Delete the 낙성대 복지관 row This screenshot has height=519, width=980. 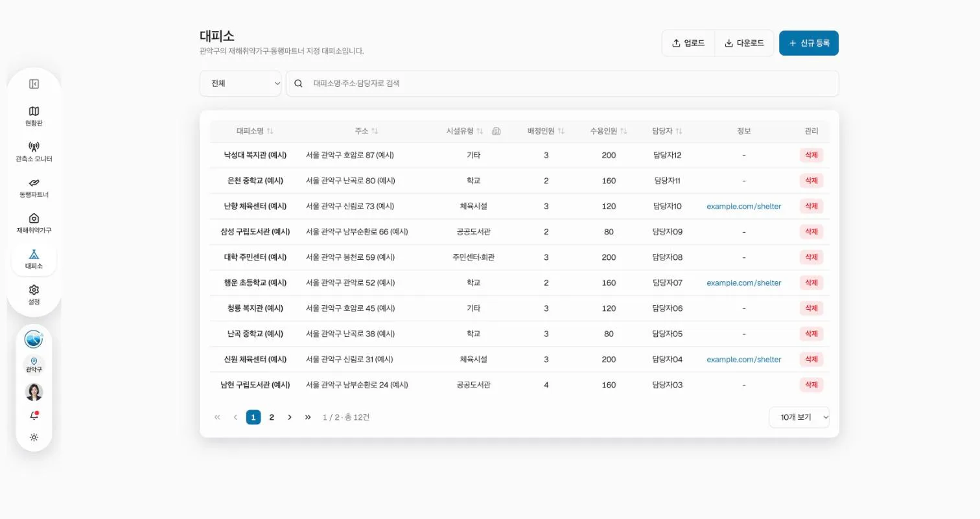tap(811, 155)
